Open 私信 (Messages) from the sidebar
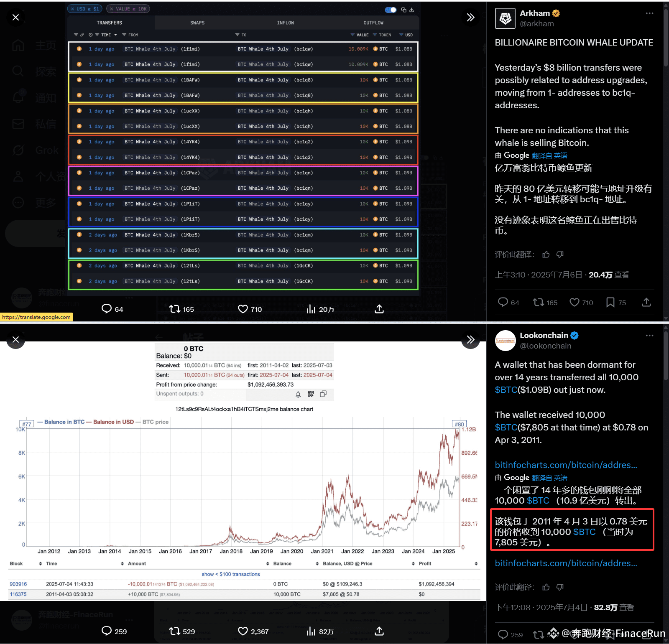 point(18,124)
